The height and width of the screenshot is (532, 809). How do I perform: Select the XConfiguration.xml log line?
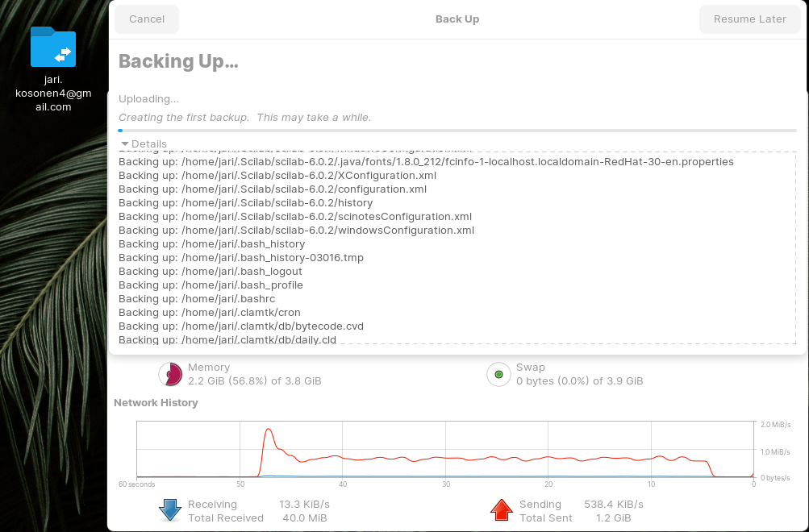(277, 175)
